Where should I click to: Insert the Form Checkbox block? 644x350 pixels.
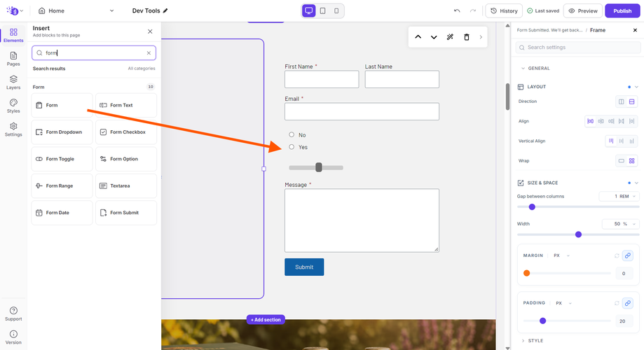126,132
